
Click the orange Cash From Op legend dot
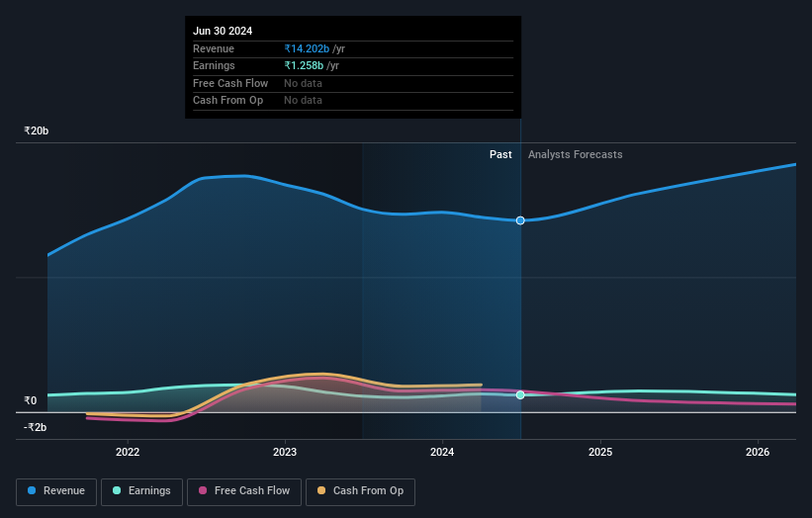321,490
